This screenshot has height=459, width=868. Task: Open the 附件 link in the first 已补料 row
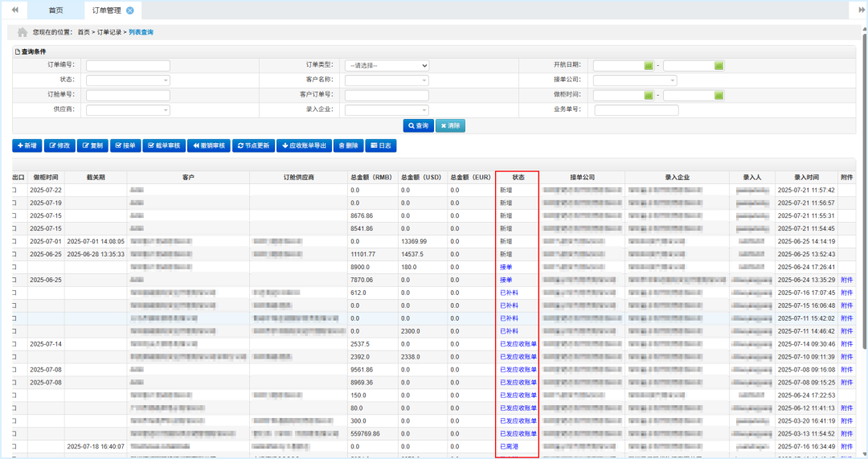[847, 293]
